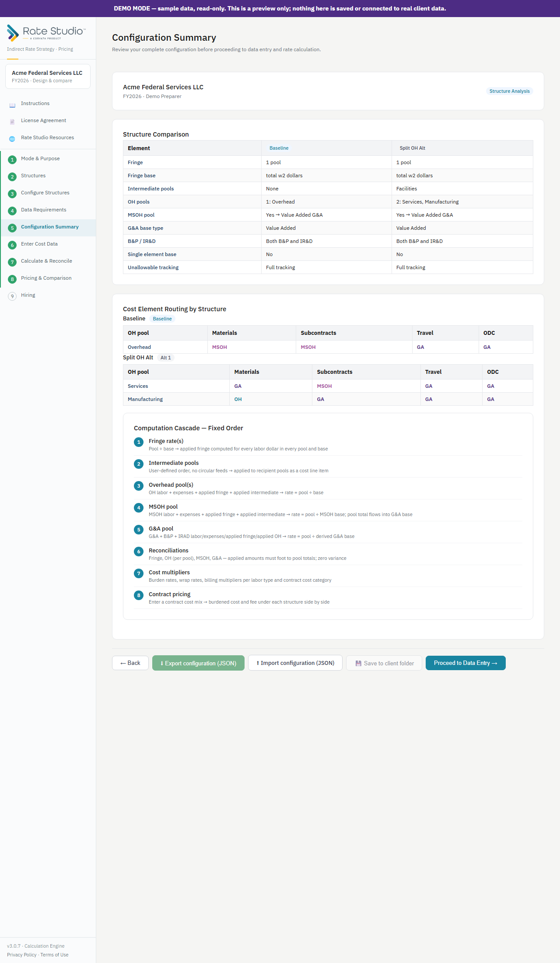The height and width of the screenshot is (963, 560).
Task: Click cascade step 7 badge for Cost multipliers
Action: point(139,573)
